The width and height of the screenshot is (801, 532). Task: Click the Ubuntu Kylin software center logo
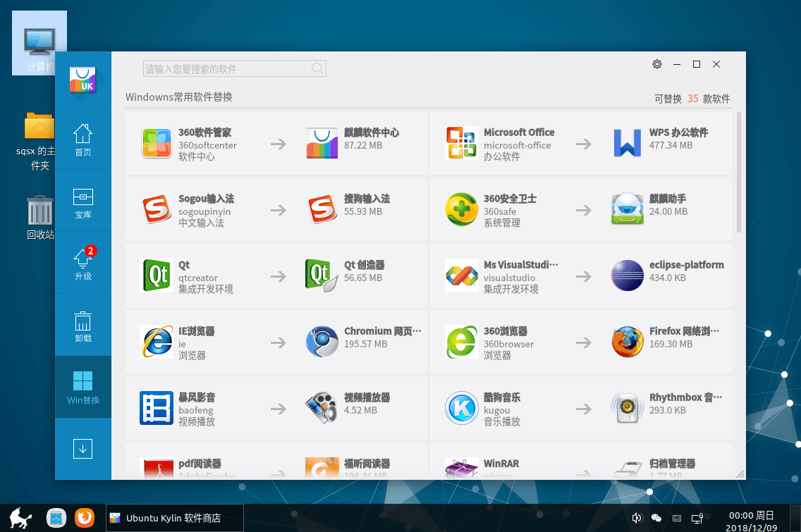click(82, 80)
